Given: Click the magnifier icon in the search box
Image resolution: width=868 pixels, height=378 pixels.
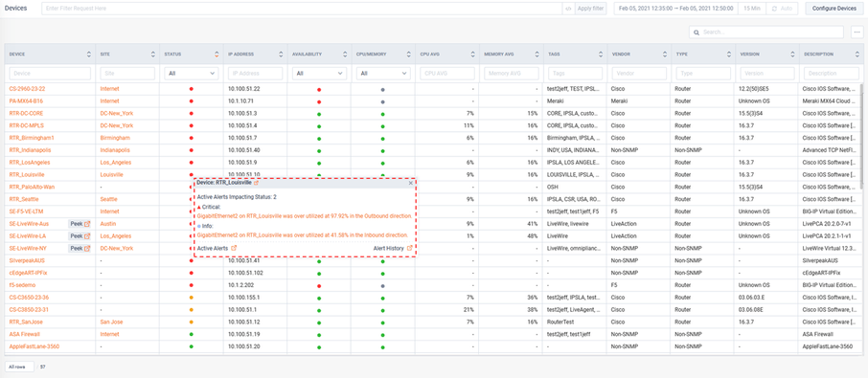Looking at the screenshot, I should 697,33.
